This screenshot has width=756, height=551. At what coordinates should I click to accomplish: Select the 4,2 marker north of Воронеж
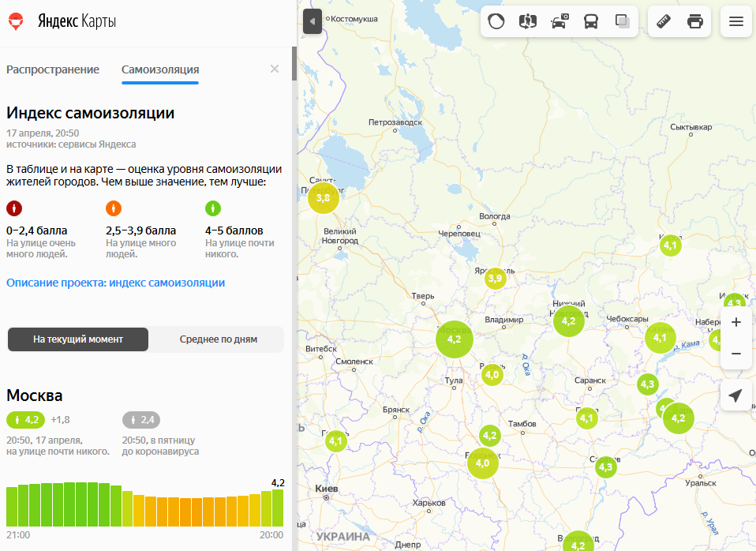click(x=490, y=436)
